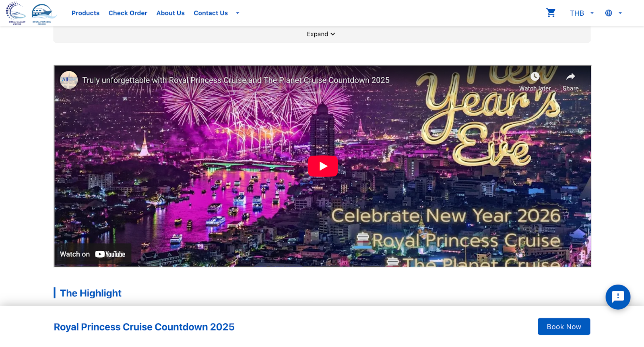This screenshot has width=644, height=347.
Task: Expand the navigation more-options arrow
Action: (237, 13)
